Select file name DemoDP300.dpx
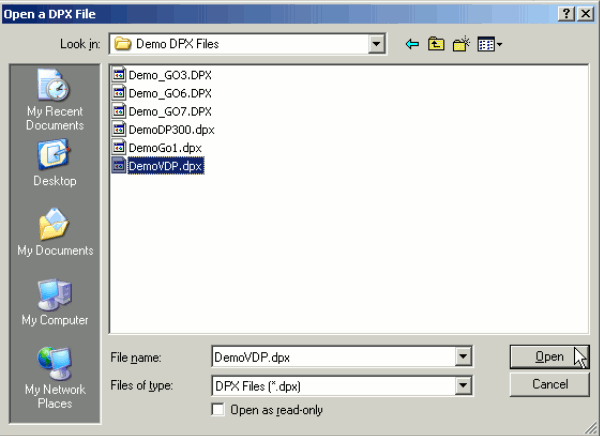Viewport: 600px width, 436px height. 171,130
